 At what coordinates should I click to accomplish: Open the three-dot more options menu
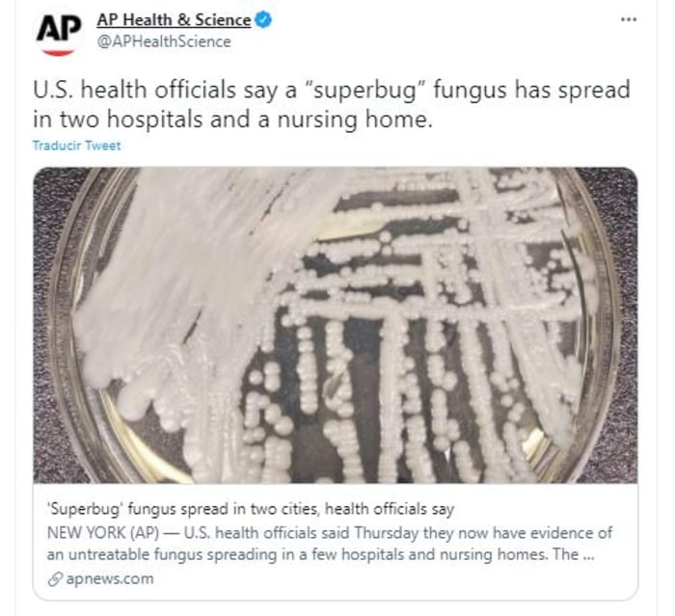pyautogui.click(x=628, y=19)
